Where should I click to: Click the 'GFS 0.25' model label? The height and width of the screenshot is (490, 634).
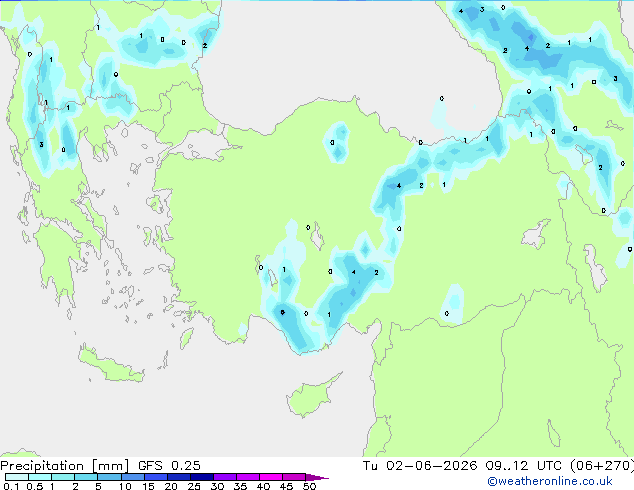pos(169,466)
